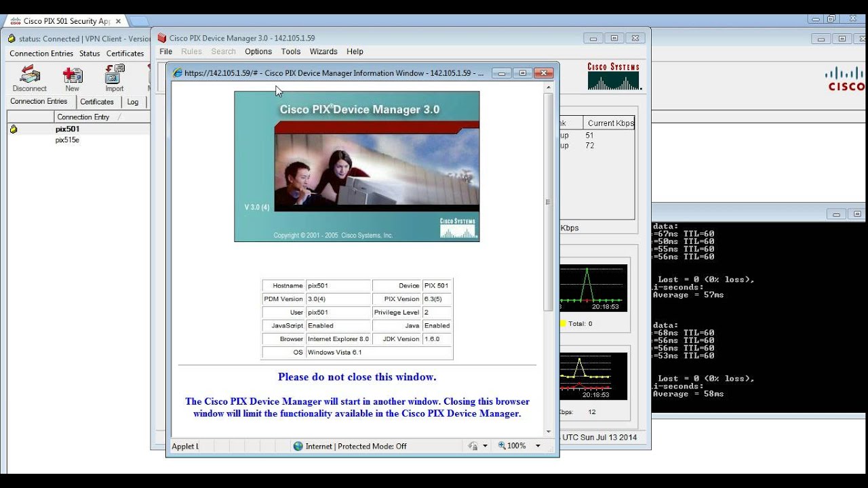Click the red PIX Device Manager title icon
The image size is (868, 488).
pos(162,38)
